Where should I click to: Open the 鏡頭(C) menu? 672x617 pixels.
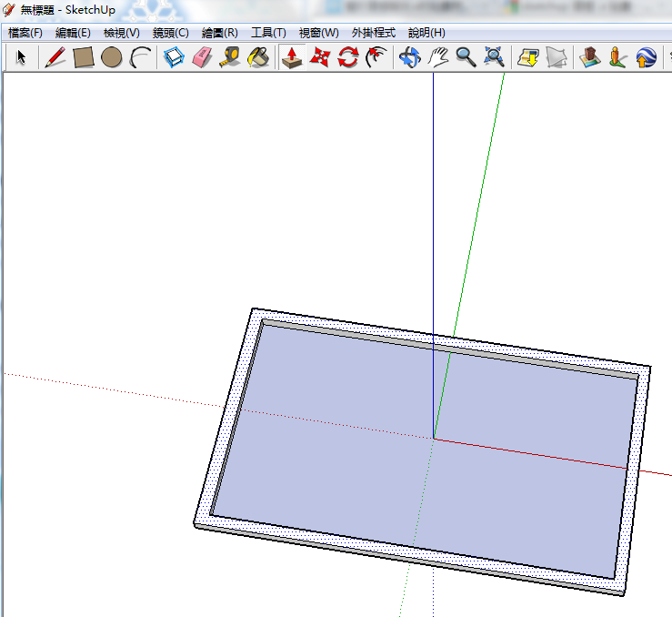[171, 33]
